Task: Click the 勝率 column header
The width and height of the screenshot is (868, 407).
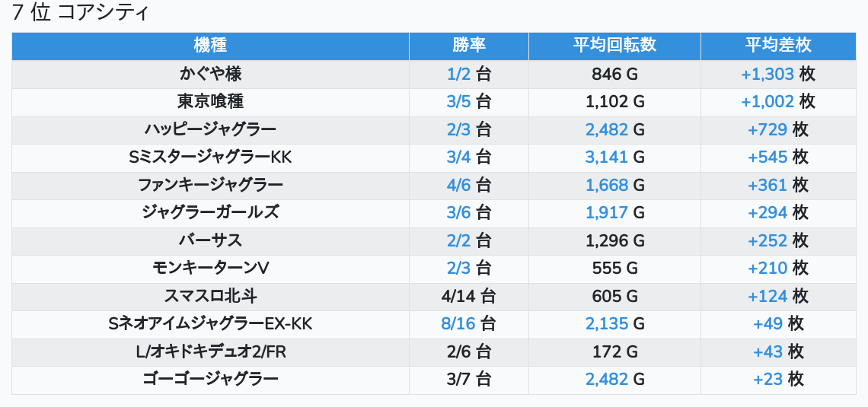Action: [x=469, y=46]
